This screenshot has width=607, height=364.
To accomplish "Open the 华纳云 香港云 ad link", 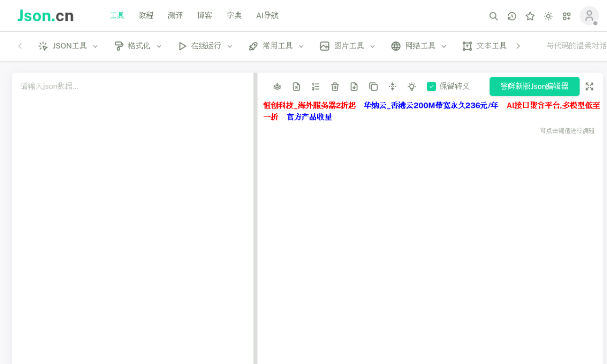I will [x=431, y=105].
